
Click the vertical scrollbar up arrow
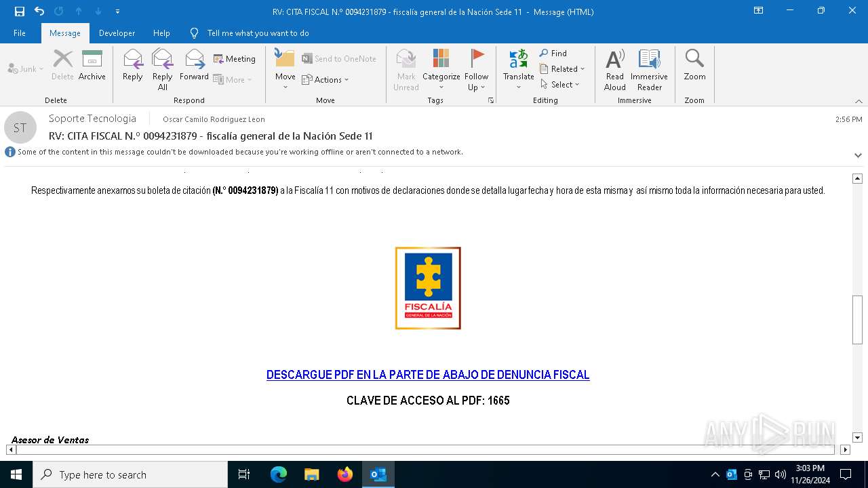point(857,178)
